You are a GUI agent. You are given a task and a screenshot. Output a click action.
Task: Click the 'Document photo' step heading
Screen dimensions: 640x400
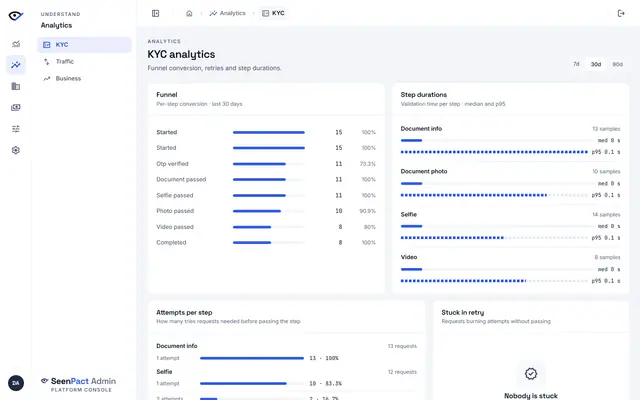(424, 171)
